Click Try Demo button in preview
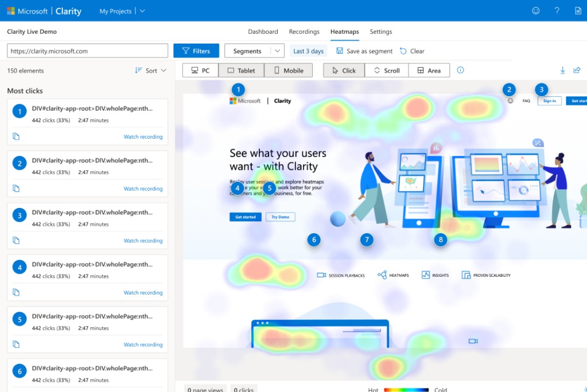587x392 pixels. (281, 217)
